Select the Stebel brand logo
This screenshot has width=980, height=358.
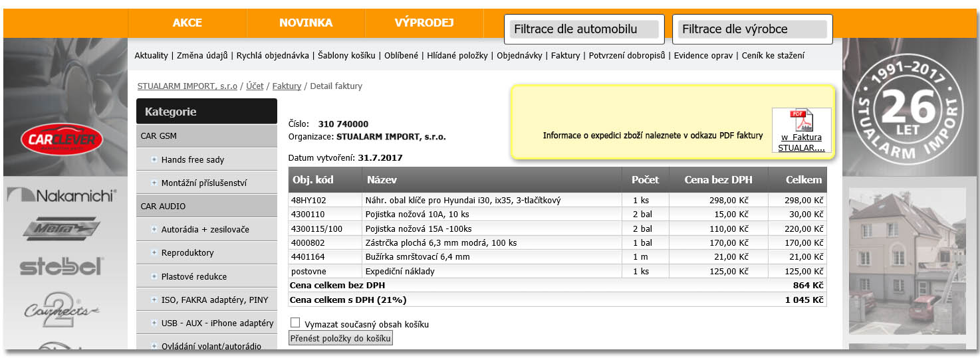point(62,266)
